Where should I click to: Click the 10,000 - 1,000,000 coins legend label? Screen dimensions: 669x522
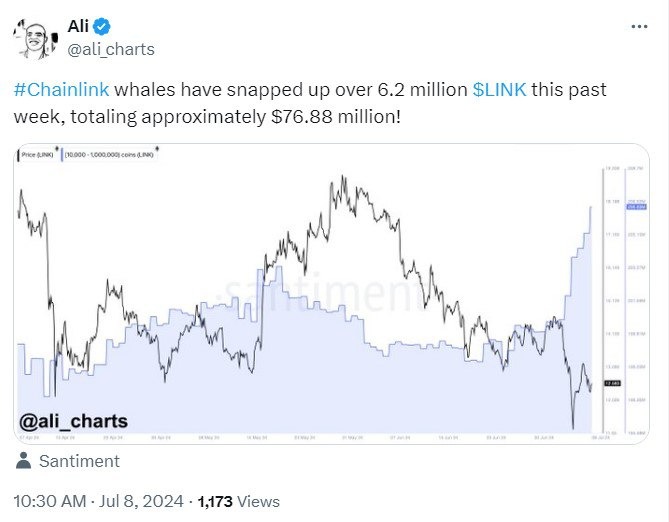[x=108, y=155]
